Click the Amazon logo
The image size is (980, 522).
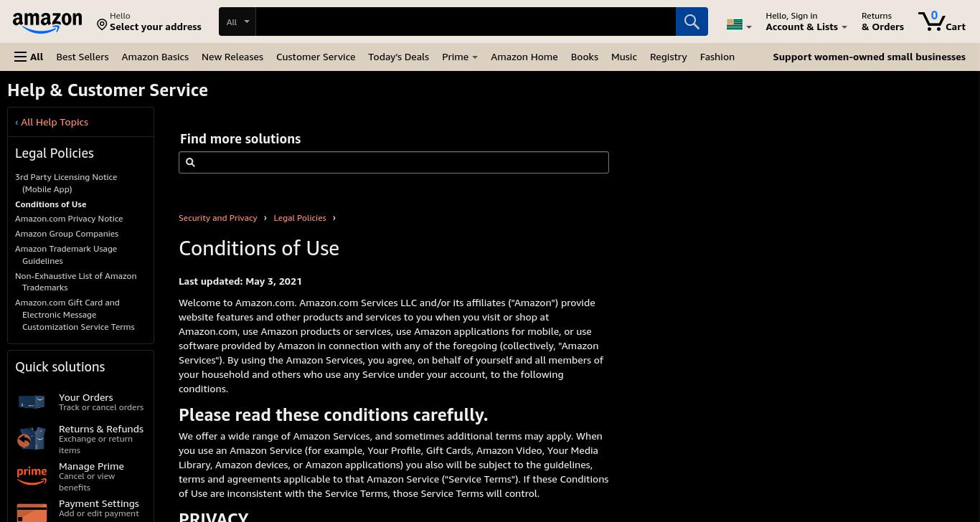point(47,23)
